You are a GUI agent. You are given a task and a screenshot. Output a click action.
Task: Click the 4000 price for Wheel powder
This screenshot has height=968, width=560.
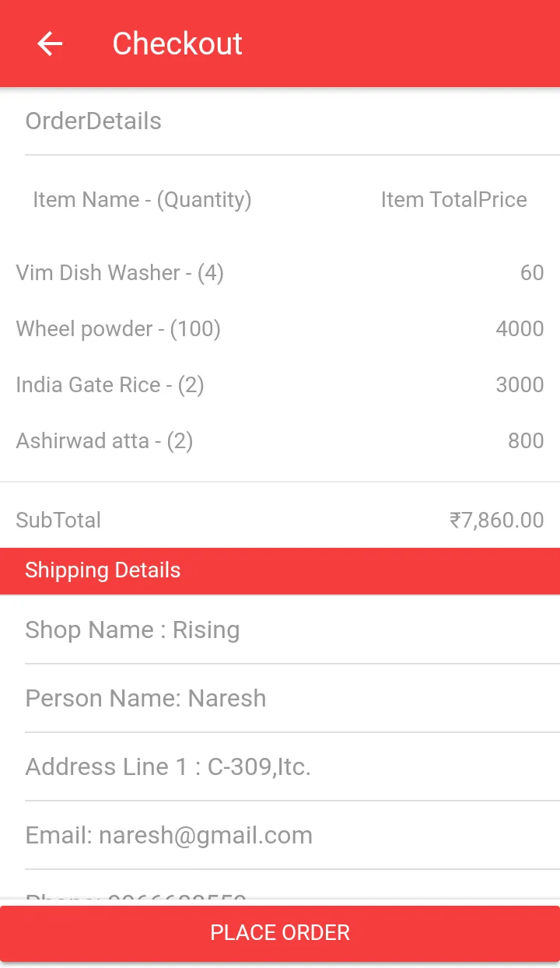point(520,329)
